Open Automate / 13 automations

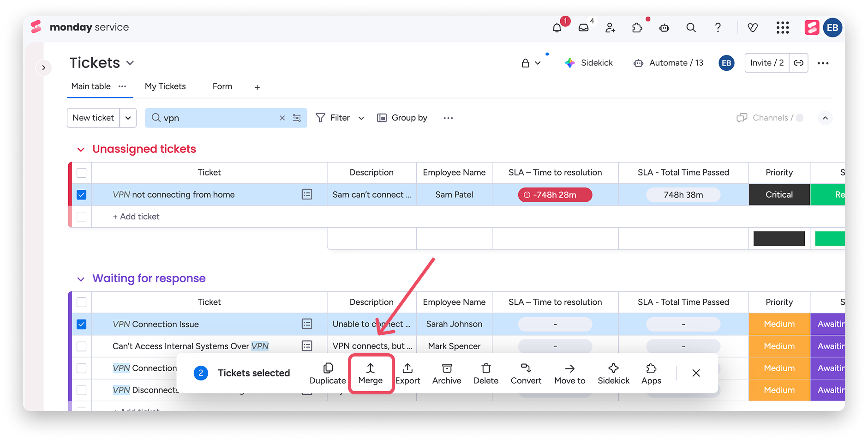click(x=668, y=63)
